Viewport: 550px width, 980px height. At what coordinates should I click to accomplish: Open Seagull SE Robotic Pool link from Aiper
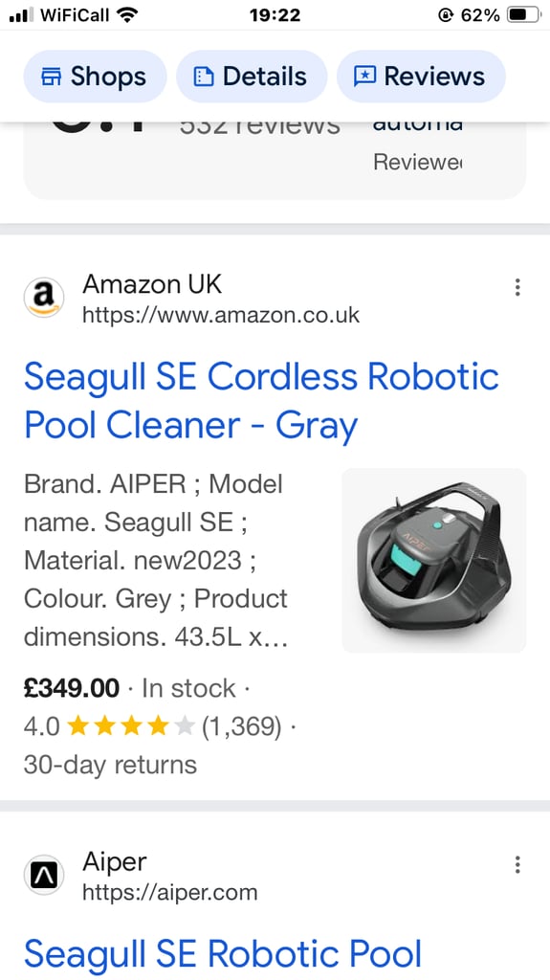coord(223,954)
